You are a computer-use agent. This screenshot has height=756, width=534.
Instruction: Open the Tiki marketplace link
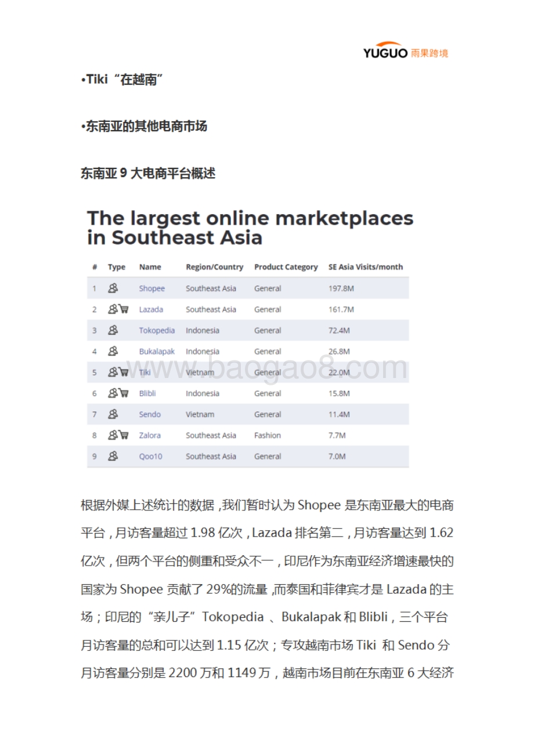145,372
